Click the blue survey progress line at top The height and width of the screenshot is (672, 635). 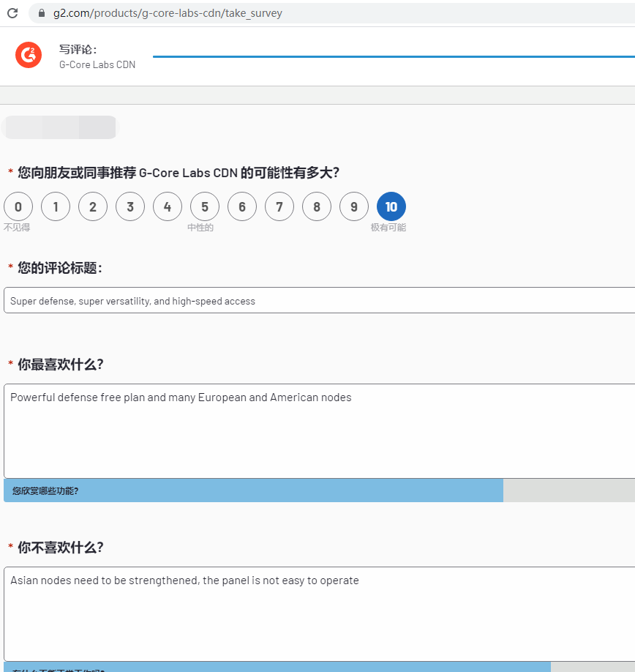pyautogui.click(x=394, y=56)
